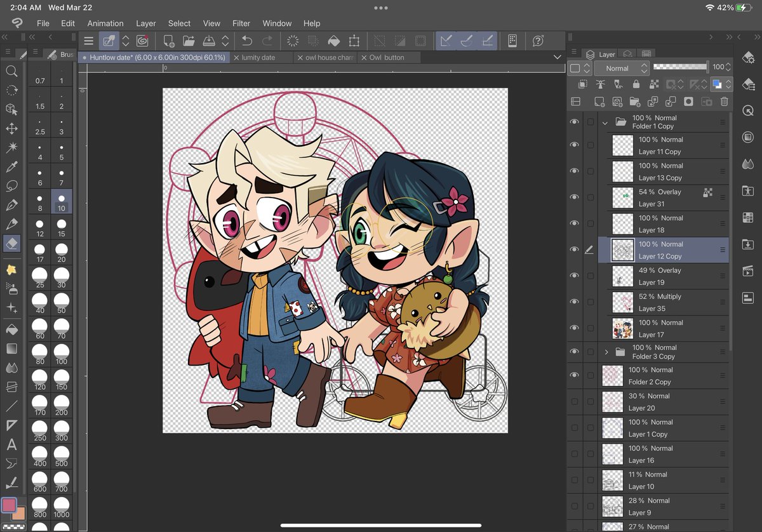Click the support question mark icon

tap(538, 41)
